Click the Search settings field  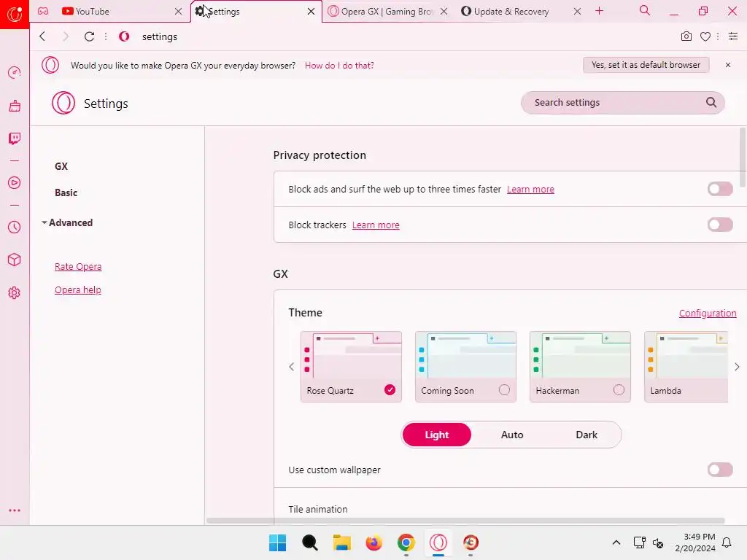(x=623, y=102)
